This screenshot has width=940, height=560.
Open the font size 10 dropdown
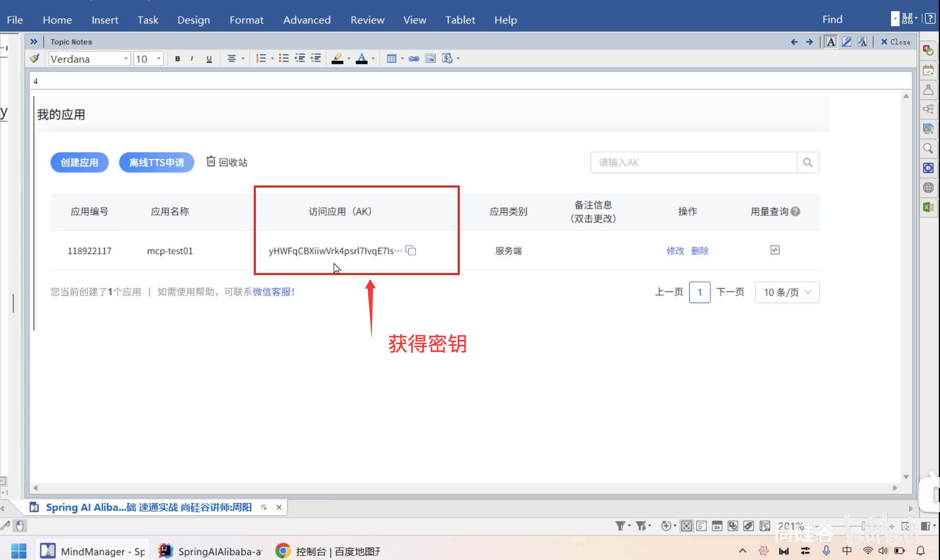pyautogui.click(x=159, y=59)
